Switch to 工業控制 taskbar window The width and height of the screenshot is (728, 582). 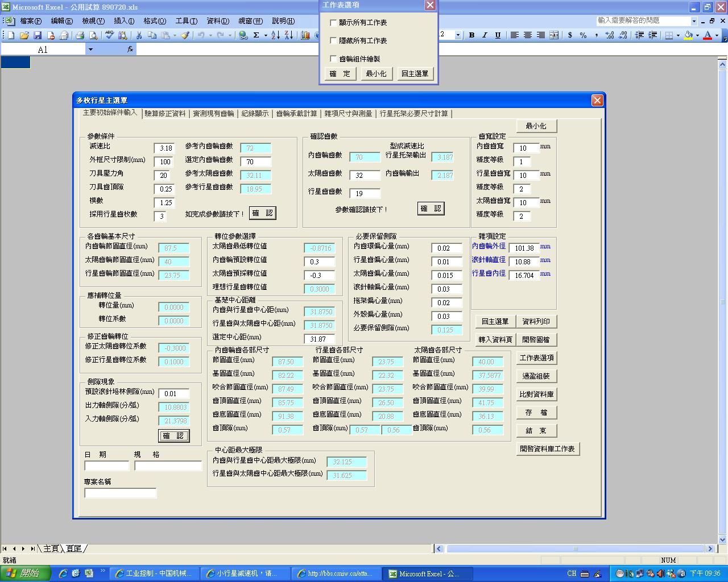coord(154,573)
